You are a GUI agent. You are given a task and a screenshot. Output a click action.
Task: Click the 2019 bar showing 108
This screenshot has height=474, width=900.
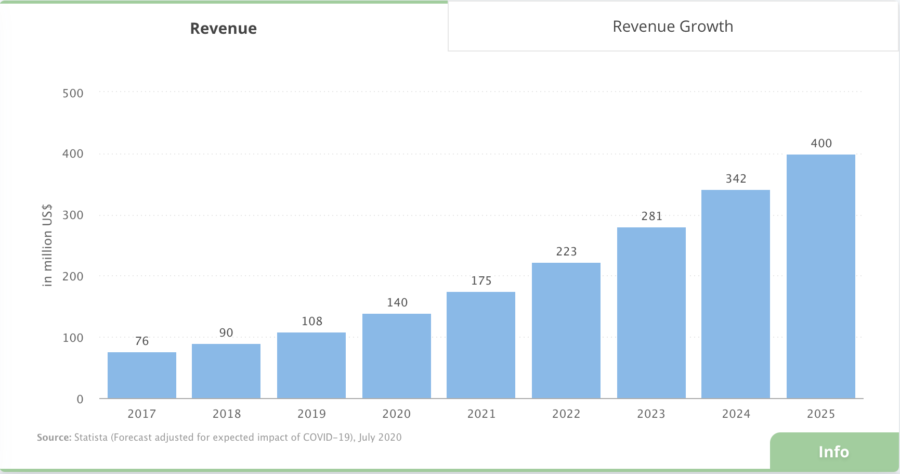[x=311, y=366]
